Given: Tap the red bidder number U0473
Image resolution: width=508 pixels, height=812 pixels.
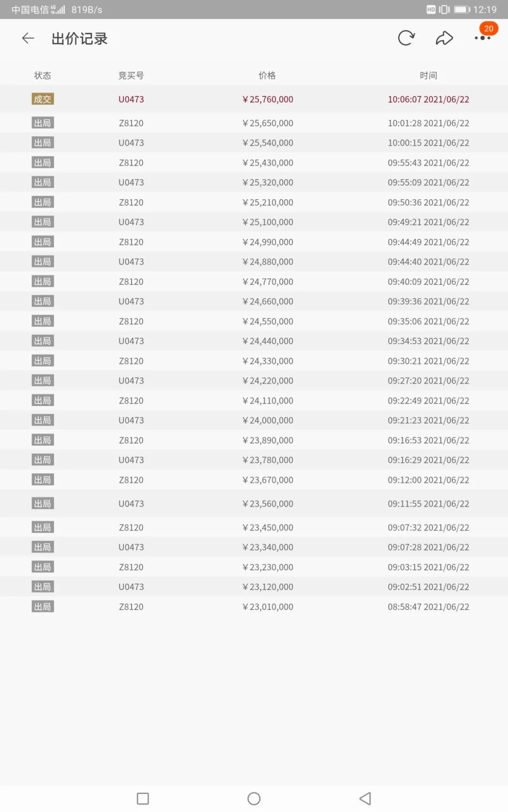Looking at the screenshot, I should click(131, 99).
